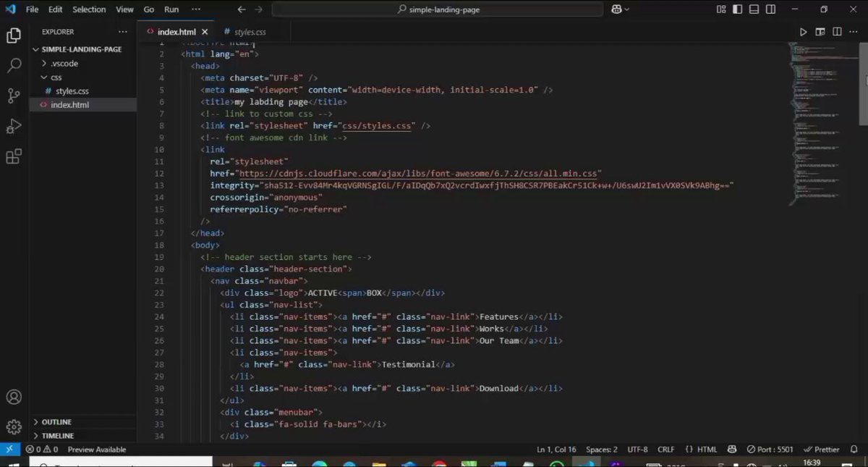The height and width of the screenshot is (467, 868).
Task: Toggle the bottom panel
Action: pyautogui.click(x=754, y=9)
